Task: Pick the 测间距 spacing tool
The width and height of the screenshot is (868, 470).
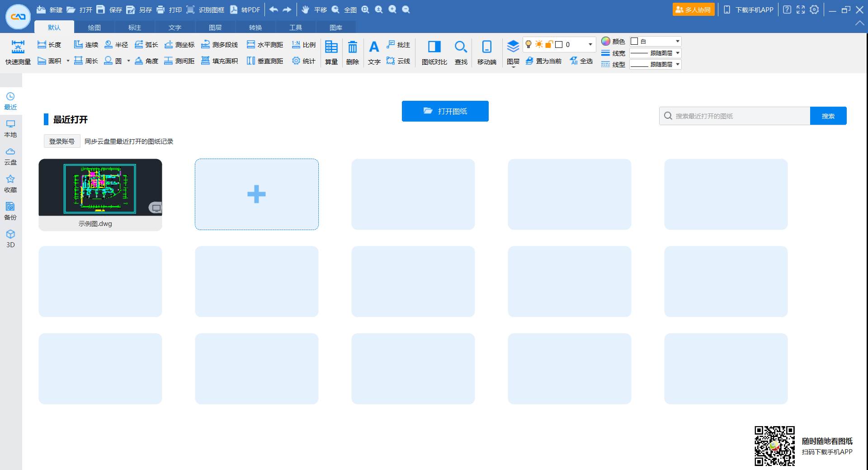Action: pos(179,61)
